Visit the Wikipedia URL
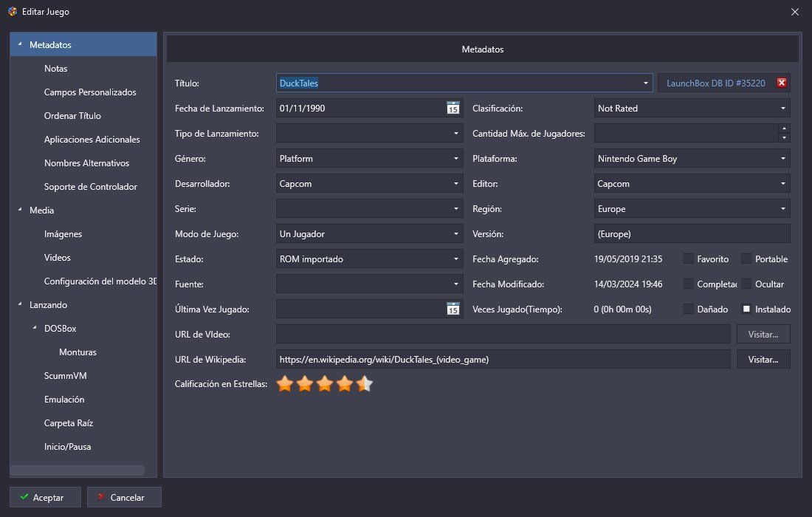Image resolution: width=812 pixels, height=517 pixels. 763,360
